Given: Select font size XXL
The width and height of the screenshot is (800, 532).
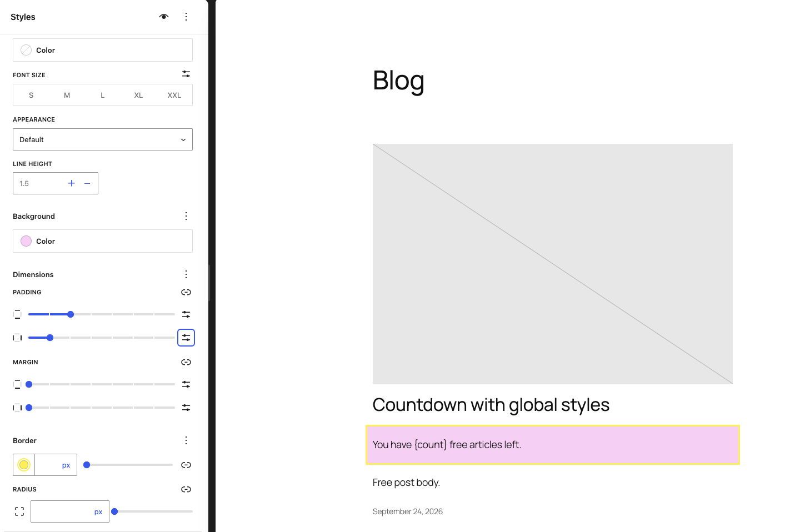Looking at the screenshot, I should (x=174, y=95).
